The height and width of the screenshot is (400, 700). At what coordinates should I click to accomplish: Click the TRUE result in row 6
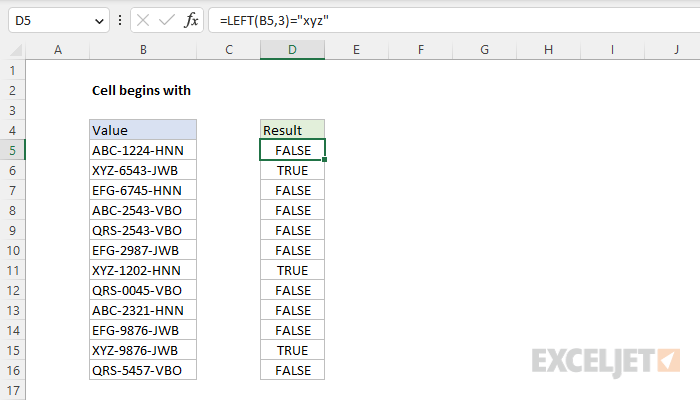coord(292,170)
